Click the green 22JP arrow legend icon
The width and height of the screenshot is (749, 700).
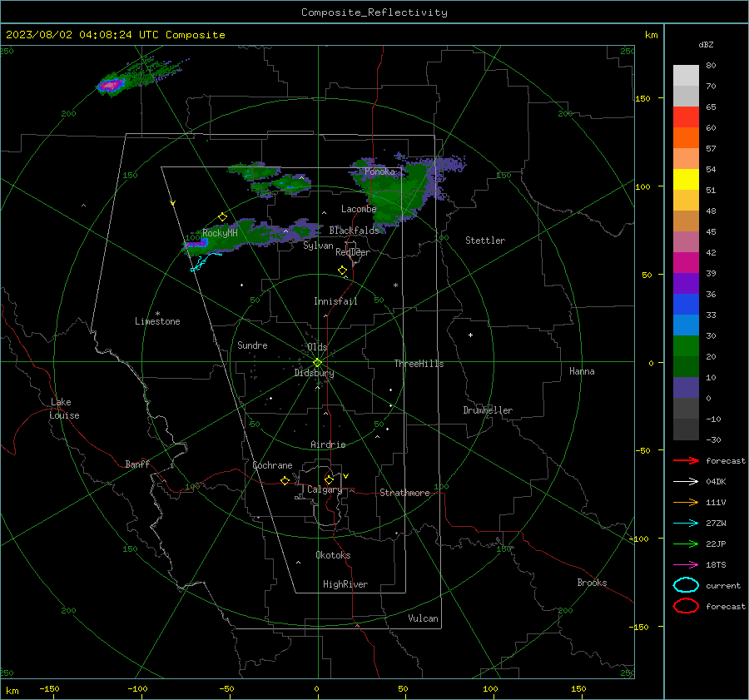click(686, 544)
